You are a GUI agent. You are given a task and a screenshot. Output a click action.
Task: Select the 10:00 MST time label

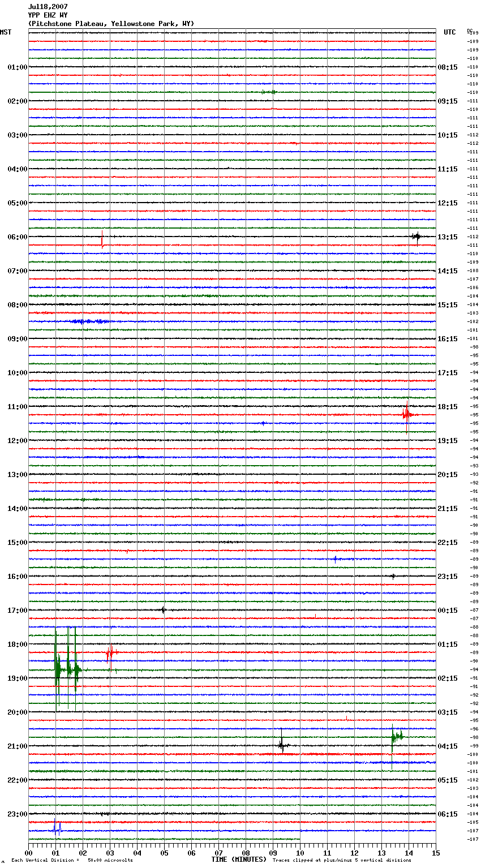click(x=18, y=373)
